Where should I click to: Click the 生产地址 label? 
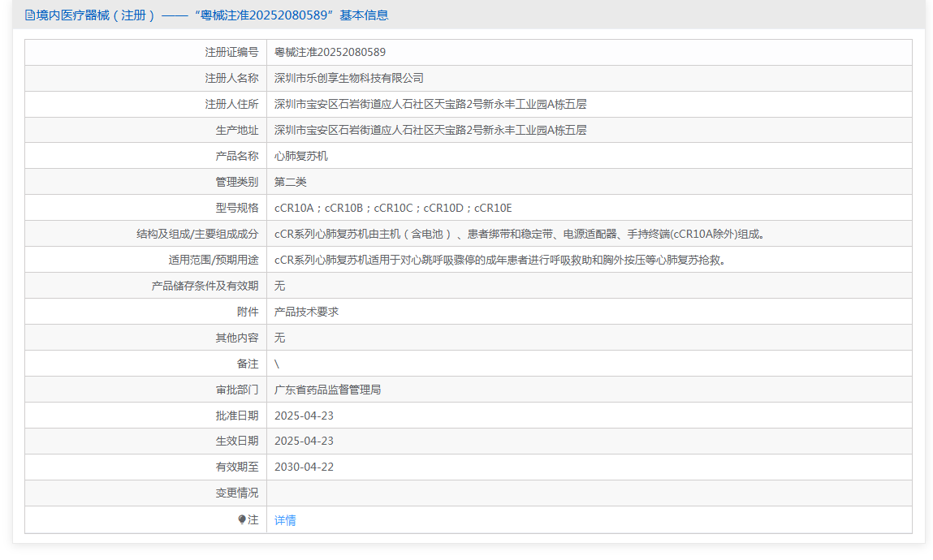pyautogui.click(x=237, y=130)
